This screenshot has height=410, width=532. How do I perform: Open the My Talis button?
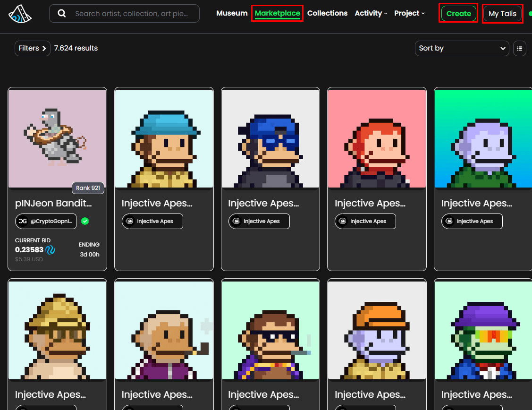pyautogui.click(x=502, y=14)
